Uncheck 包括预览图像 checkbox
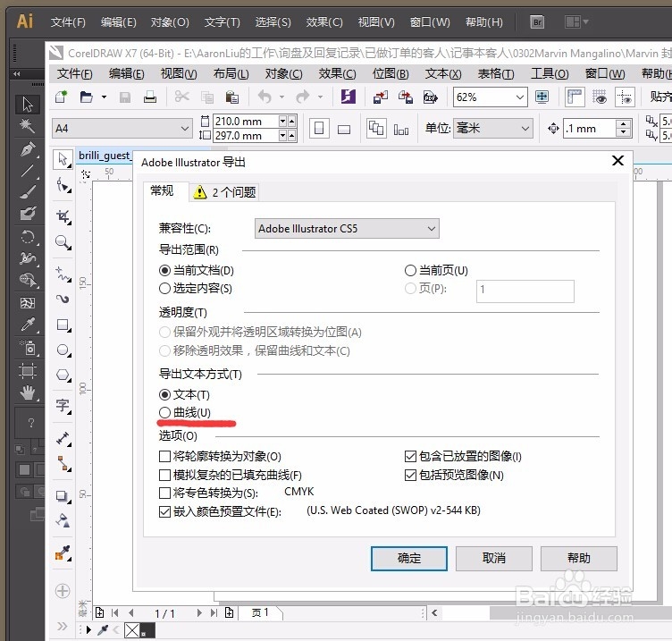This screenshot has height=641, width=672. [410, 475]
